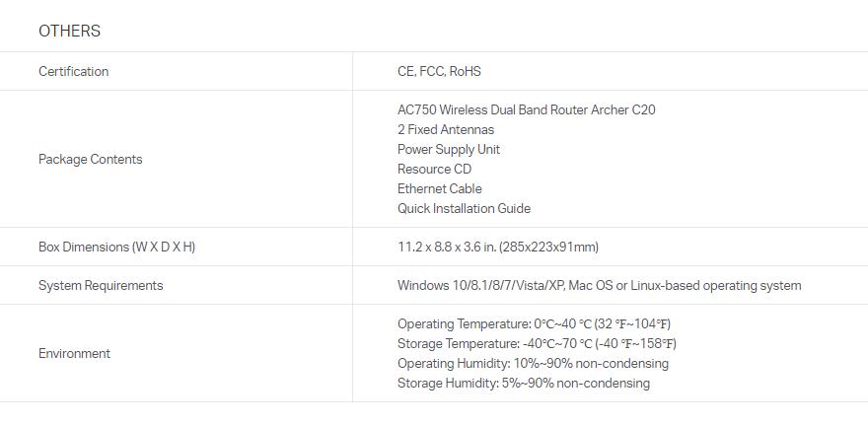Select the Box Dimensions (W X D X H) label
868x426 pixels.
point(116,247)
